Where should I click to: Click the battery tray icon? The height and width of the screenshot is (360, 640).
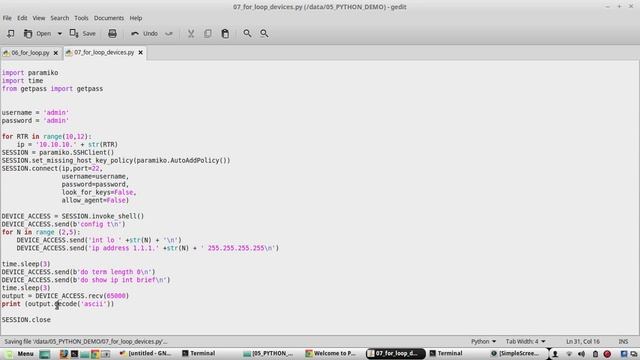pos(595,354)
